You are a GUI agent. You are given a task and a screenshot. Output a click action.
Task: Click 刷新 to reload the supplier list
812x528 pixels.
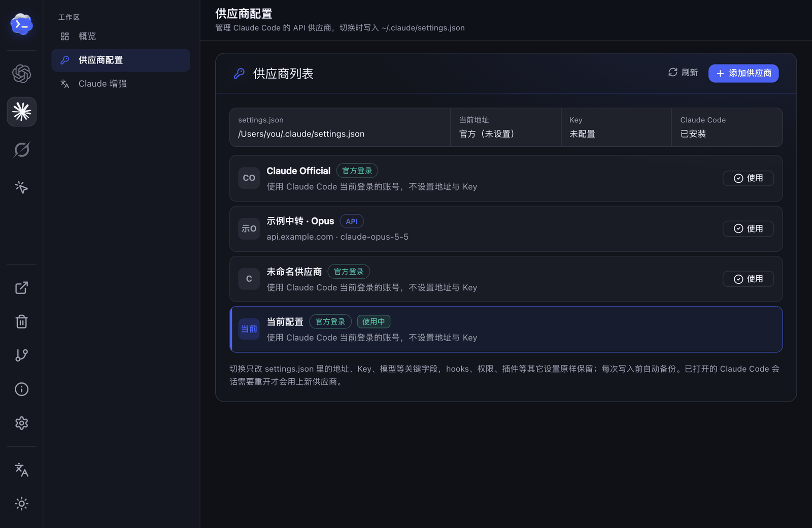[683, 73]
